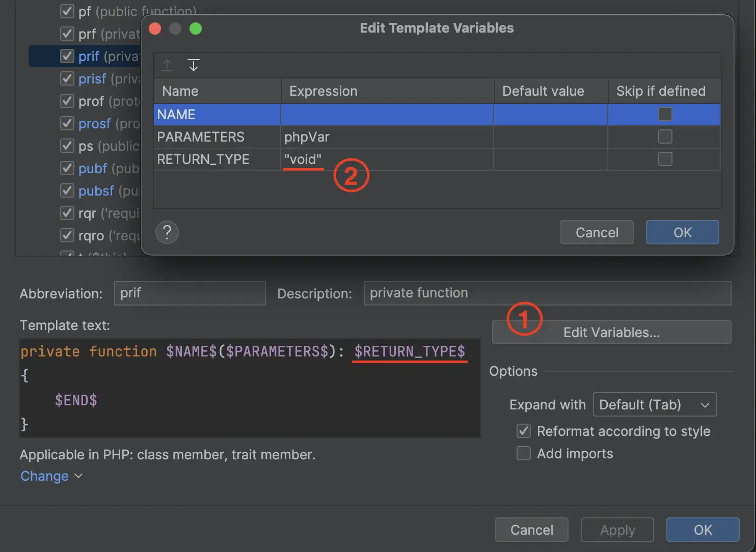Image resolution: width=756 pixels, height=552 pixels.
Task: Uncheck the rqr template checkbox
Action: (x=67, y=213)
